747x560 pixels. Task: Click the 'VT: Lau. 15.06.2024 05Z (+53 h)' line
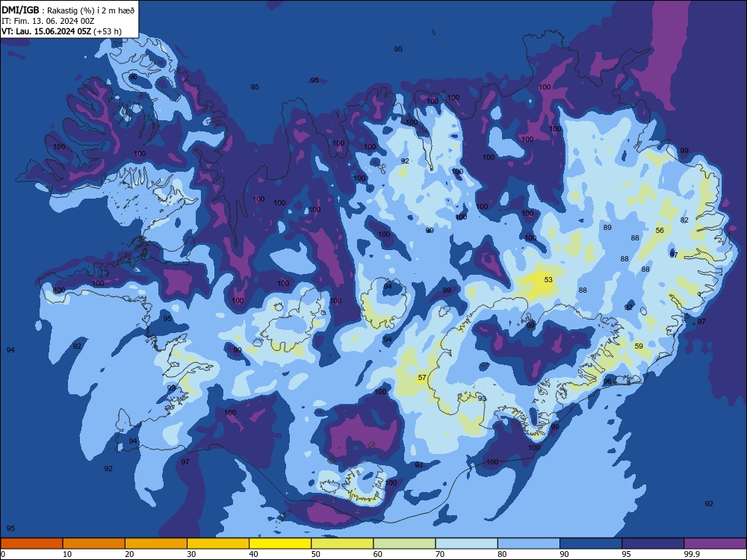tap(61, 31)
